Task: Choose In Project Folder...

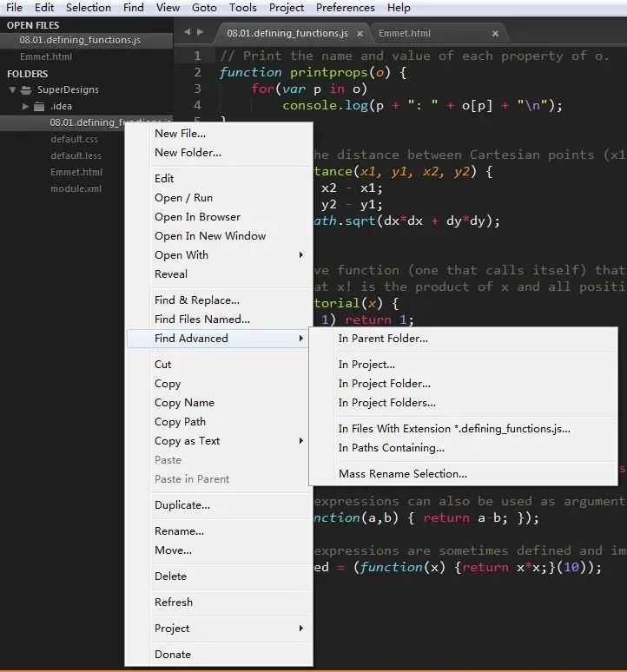Action: 463,383
